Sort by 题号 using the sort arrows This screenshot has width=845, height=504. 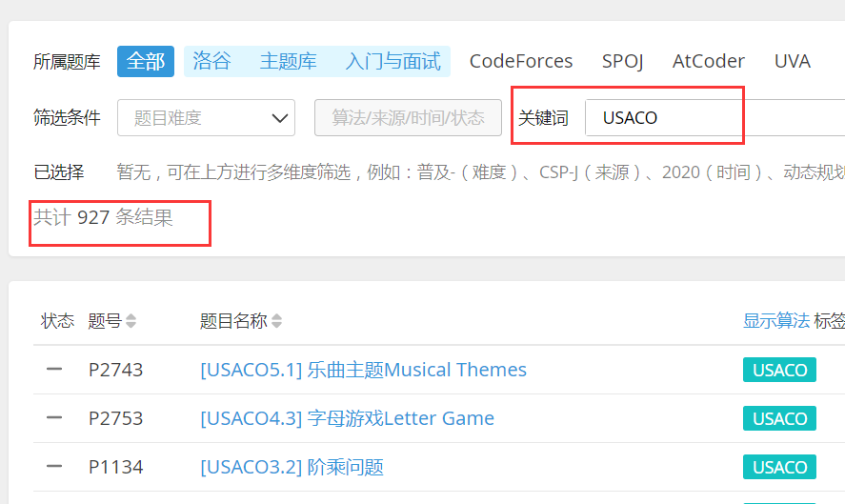[131, 321]
